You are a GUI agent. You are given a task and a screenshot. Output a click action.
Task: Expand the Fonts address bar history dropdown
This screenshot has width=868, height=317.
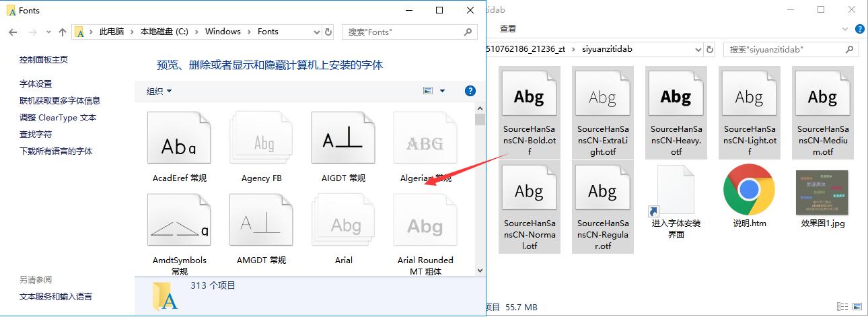(x=317, y=32)
